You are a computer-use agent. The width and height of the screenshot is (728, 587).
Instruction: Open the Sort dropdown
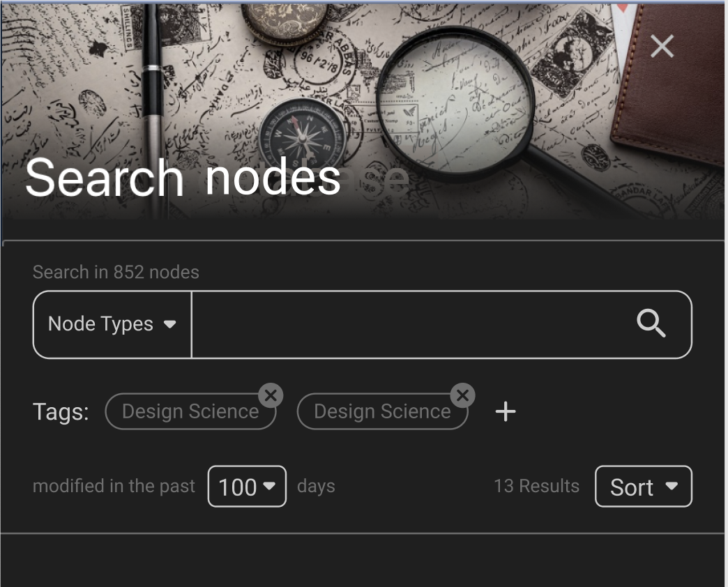(644, 487)
